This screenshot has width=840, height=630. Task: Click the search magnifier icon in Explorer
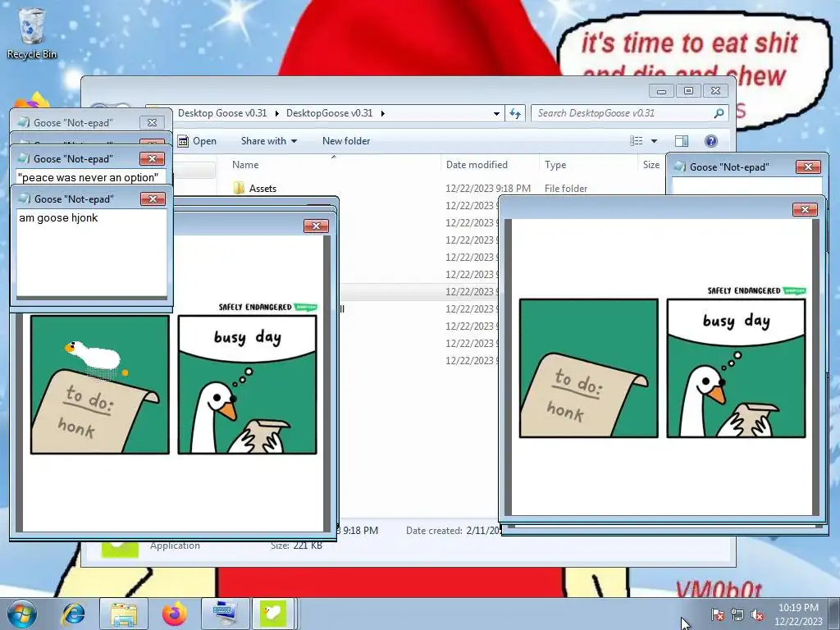[719, 113]
